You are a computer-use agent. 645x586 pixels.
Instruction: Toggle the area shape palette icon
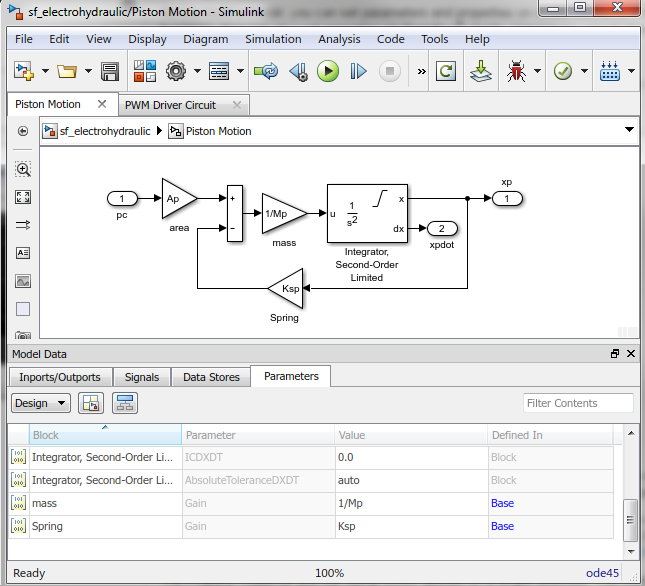(23, 309)
